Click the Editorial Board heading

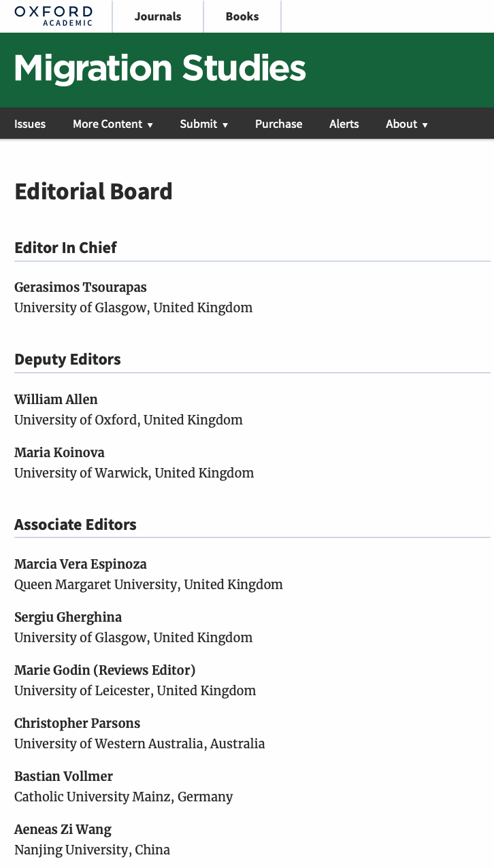(x=93, y=191)
